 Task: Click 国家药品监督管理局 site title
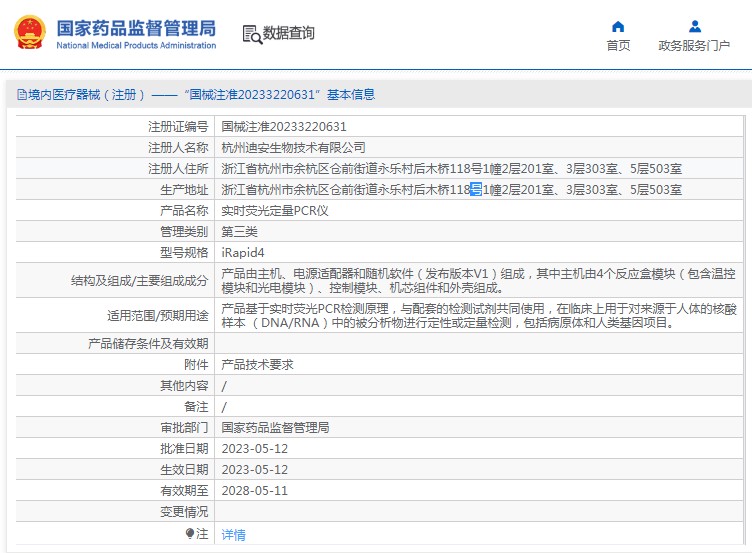point(136,28)
